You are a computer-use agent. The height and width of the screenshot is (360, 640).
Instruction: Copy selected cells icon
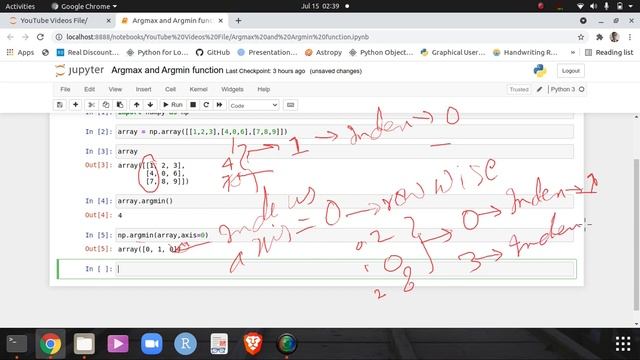tap(106, 105)
